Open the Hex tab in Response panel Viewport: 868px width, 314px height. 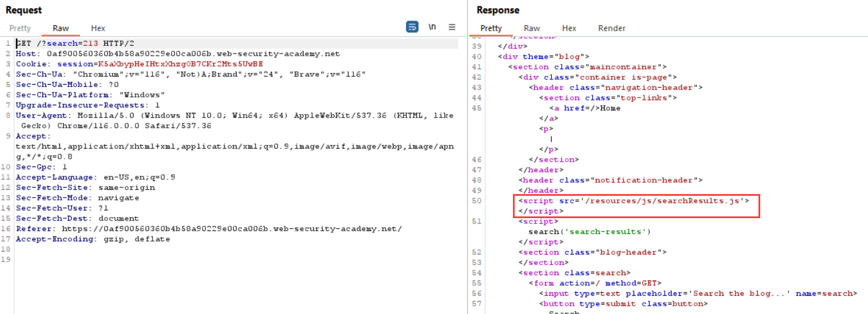[x=569, y=28]
